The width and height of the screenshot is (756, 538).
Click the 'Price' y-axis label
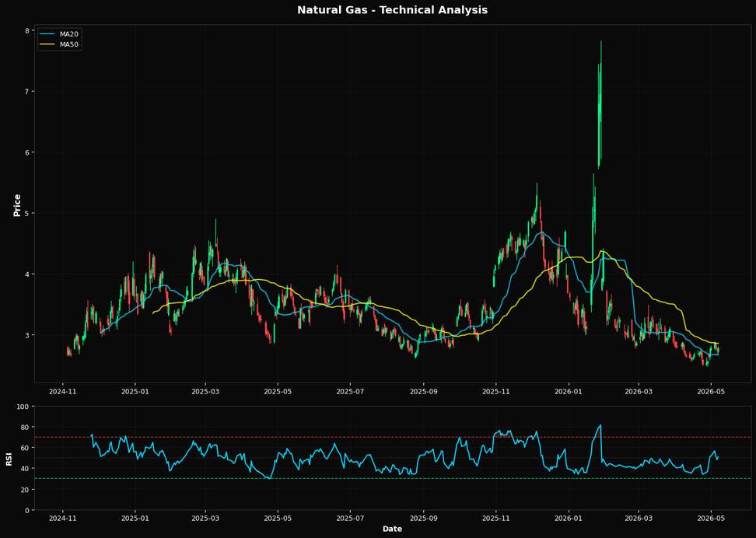click(17, 205)
